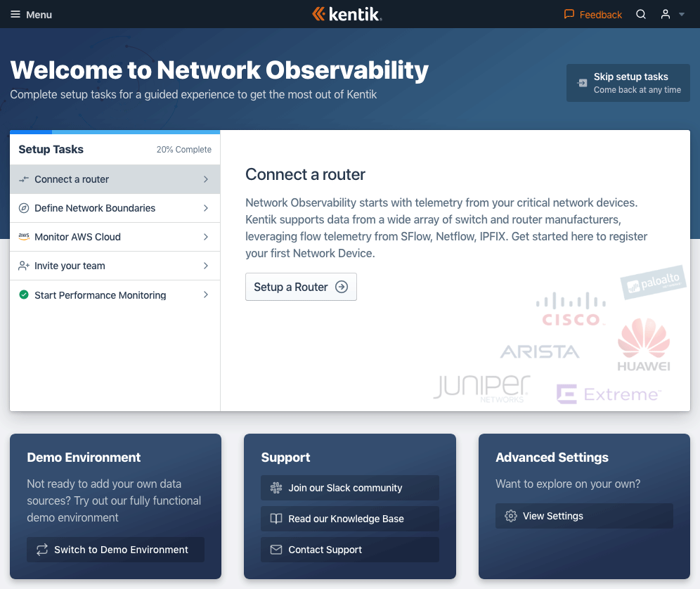Click the Juniper Networks logo
Viewport: 700px width, 589px height.
pos(481,389)
